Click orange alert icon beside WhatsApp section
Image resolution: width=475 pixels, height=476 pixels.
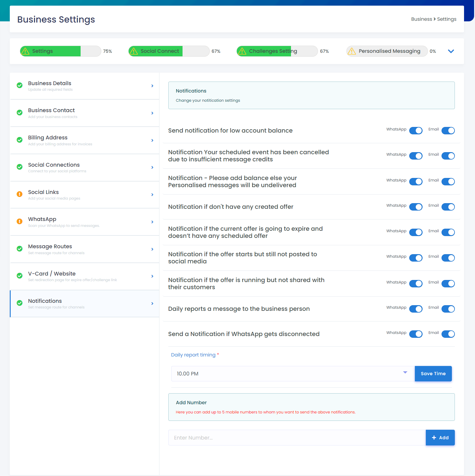click(x=20, y=222)
